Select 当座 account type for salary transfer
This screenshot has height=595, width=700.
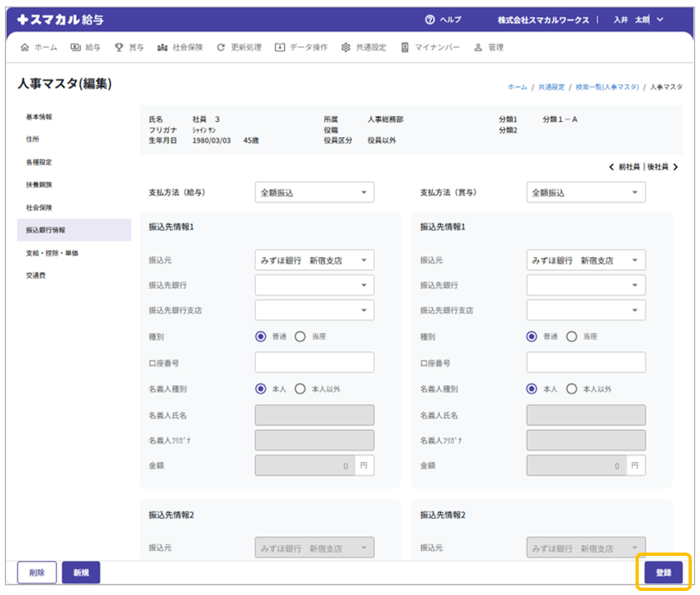pos(300,336)
